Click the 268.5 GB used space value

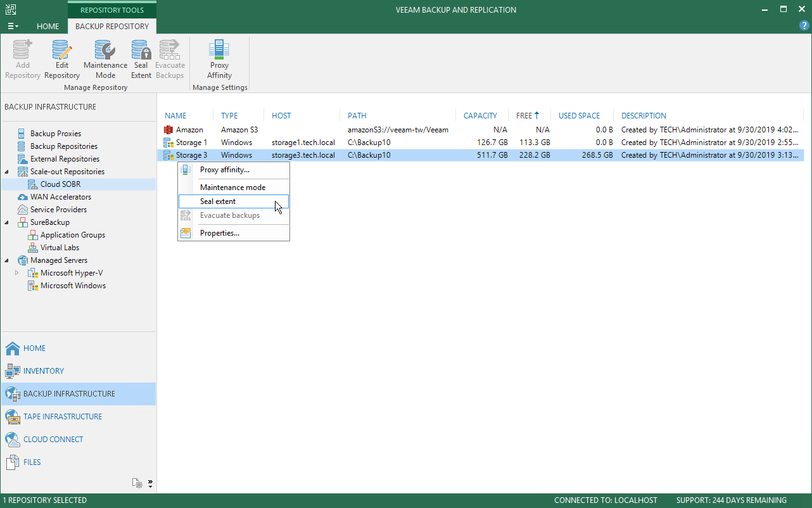tap(596, 155)
